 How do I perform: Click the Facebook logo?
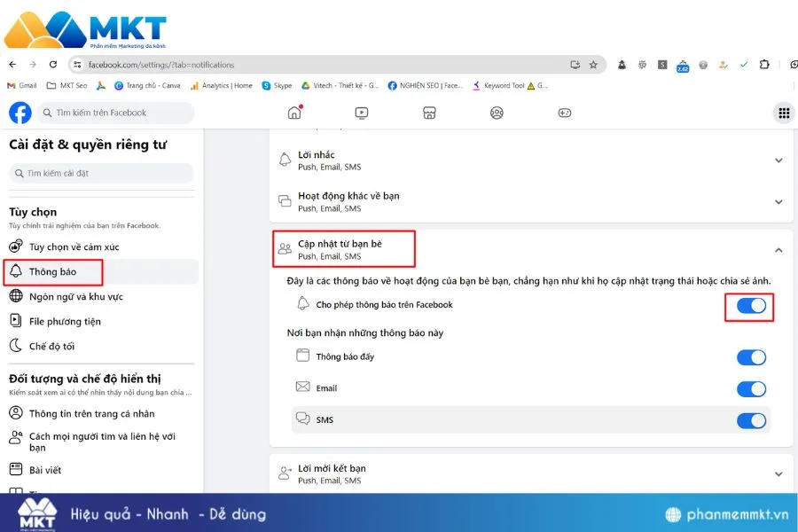pos(19,113)
